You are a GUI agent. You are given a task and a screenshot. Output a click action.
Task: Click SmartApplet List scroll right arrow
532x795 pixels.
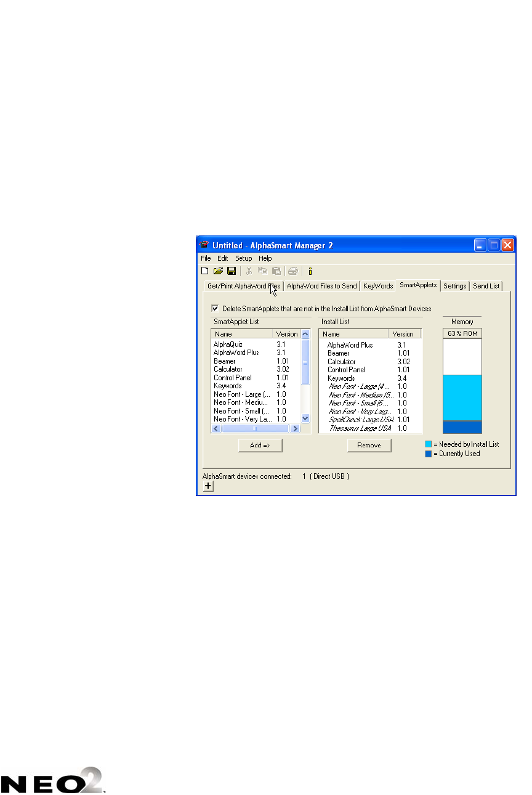pos(296,428)
